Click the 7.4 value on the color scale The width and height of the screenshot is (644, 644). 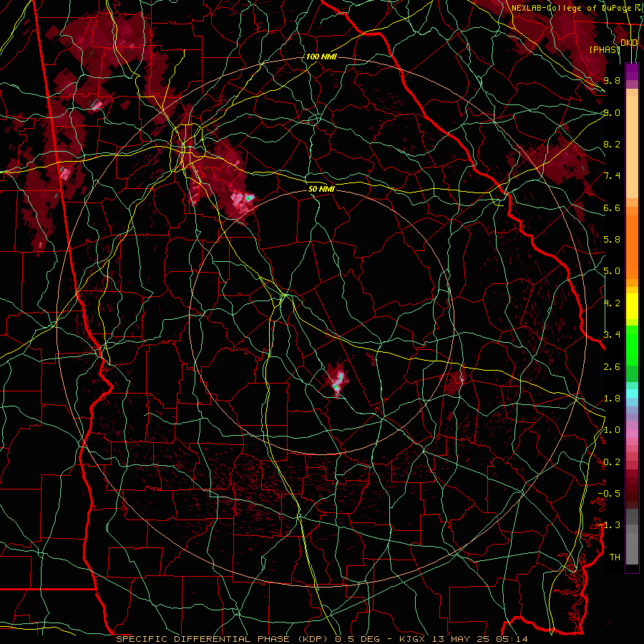pos(612,176)
